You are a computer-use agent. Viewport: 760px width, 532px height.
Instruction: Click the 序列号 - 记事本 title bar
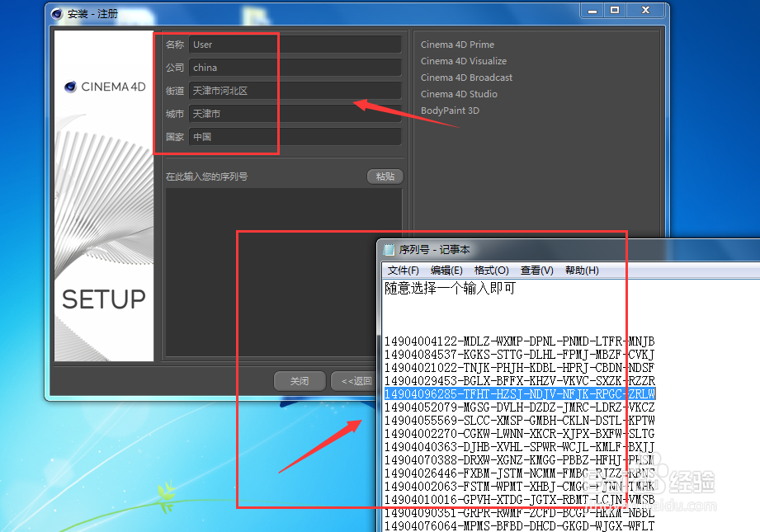[x=568, y=250]
